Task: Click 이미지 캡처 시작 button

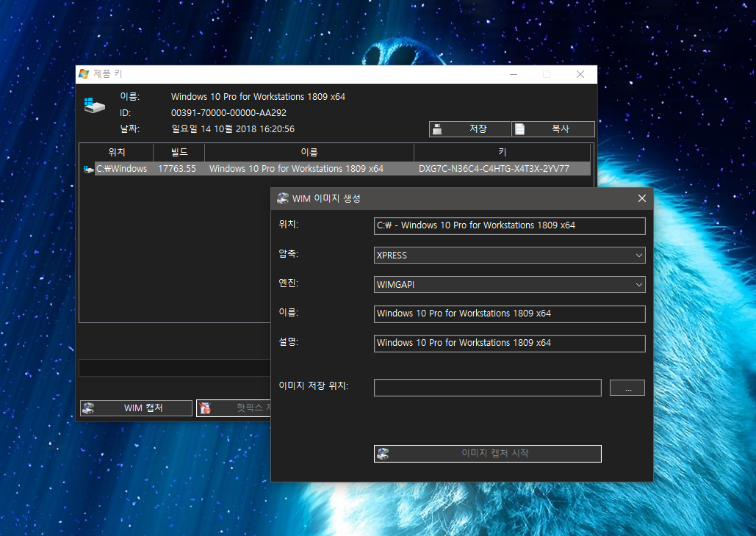Action: (487, 454)
